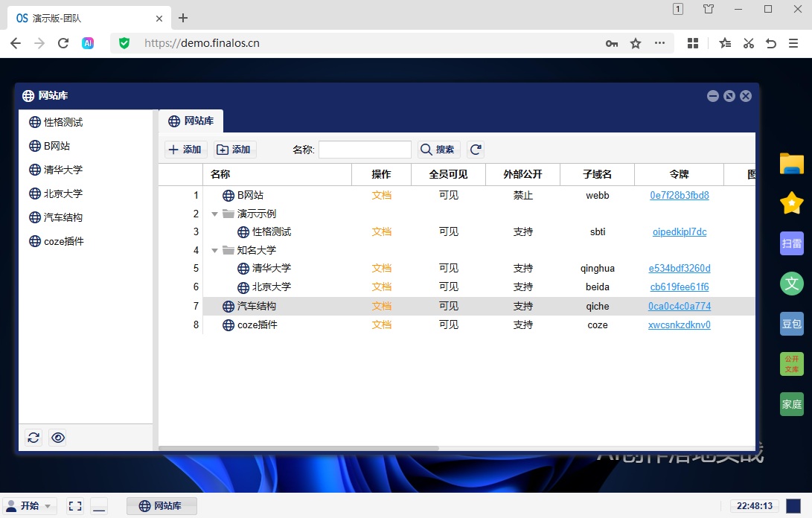Image resolution: width=812 pixels, height=518 pixels.
Task: Click 文档 for 清华大学 row
Action: (381, 269)
